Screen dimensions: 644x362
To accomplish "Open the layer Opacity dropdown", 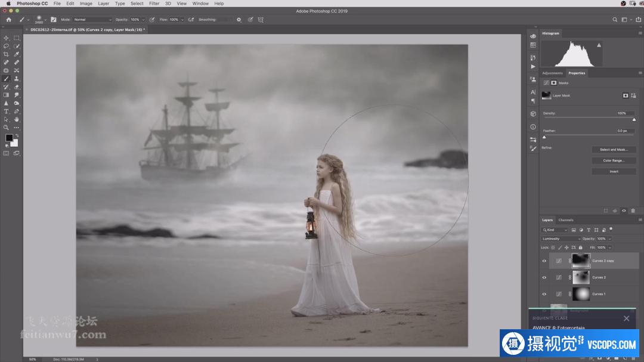I will pos(609,239).
